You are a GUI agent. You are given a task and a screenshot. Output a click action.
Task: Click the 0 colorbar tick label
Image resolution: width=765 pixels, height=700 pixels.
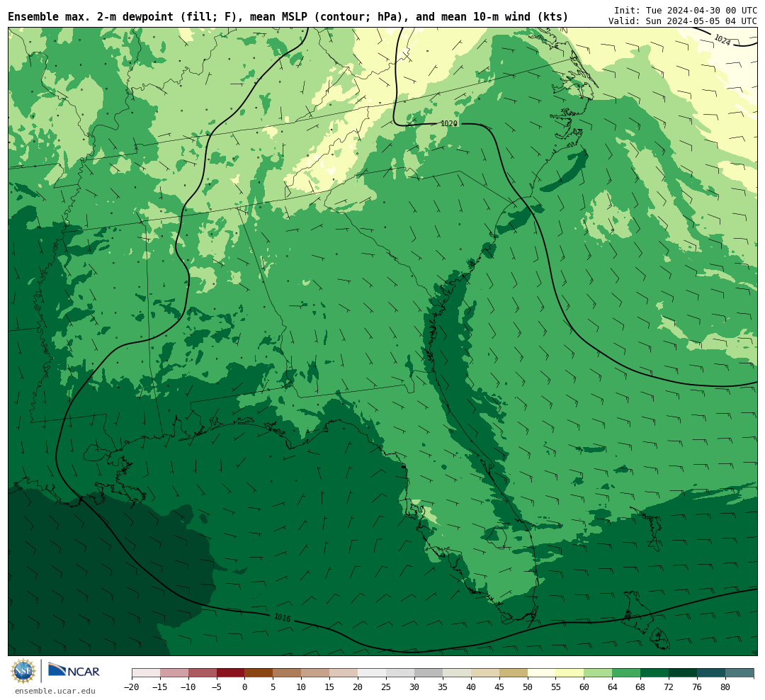(245, 687)
